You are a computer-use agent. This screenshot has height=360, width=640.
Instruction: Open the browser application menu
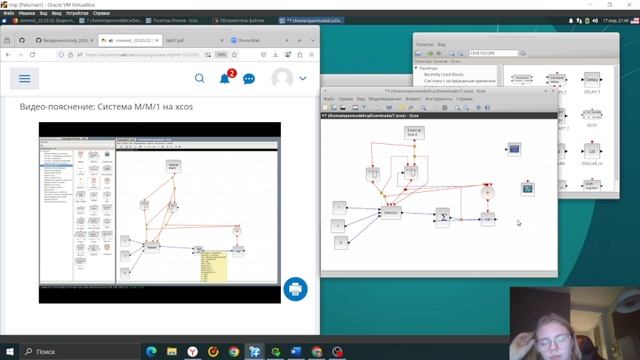point(311,55)
